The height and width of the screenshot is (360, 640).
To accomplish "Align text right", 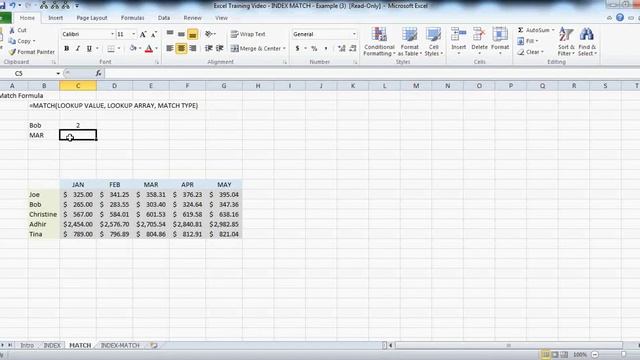I will point(193,49).
